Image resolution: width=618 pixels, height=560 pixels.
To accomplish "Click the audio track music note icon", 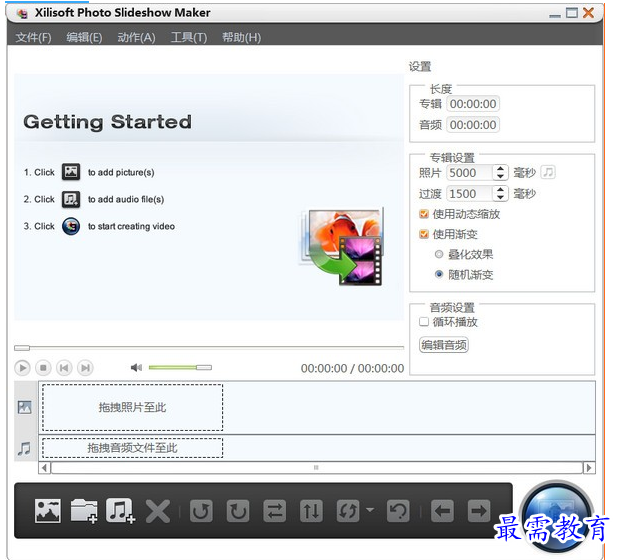I will point(24,448).
